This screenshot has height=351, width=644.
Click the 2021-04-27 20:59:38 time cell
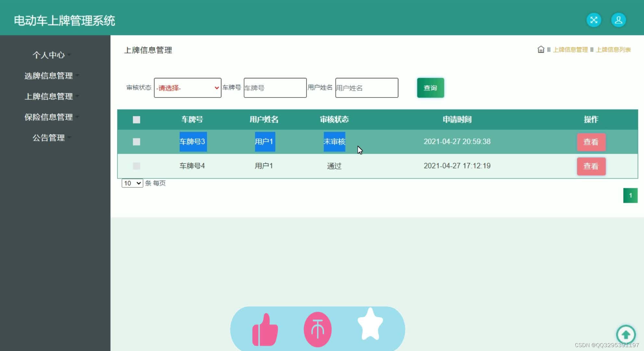pyautogui.click(x=457, y=142)
